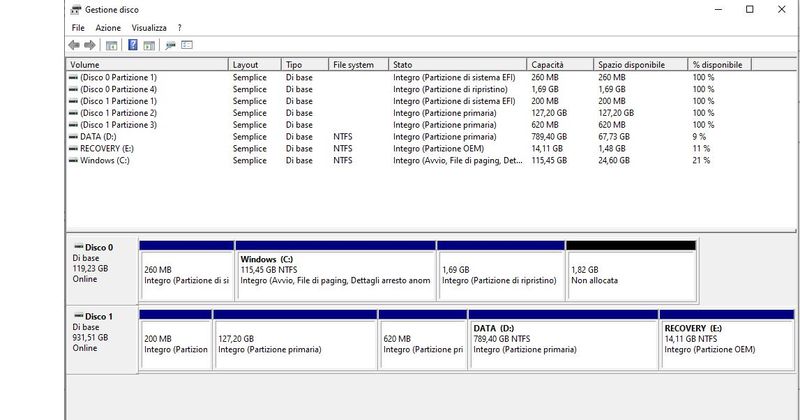Open the Visualizza menu
This screenshot has width=800, height=420.
(x=149, y=28)
